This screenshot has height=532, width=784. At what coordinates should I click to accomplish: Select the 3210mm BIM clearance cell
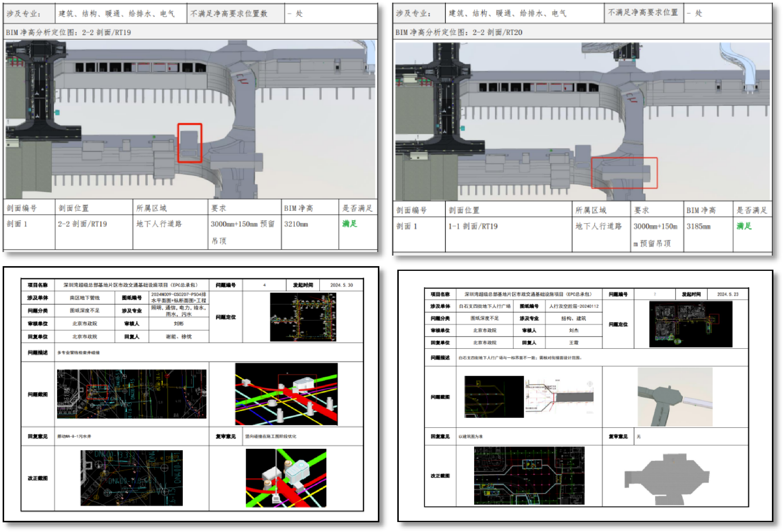tap(296, 224)
